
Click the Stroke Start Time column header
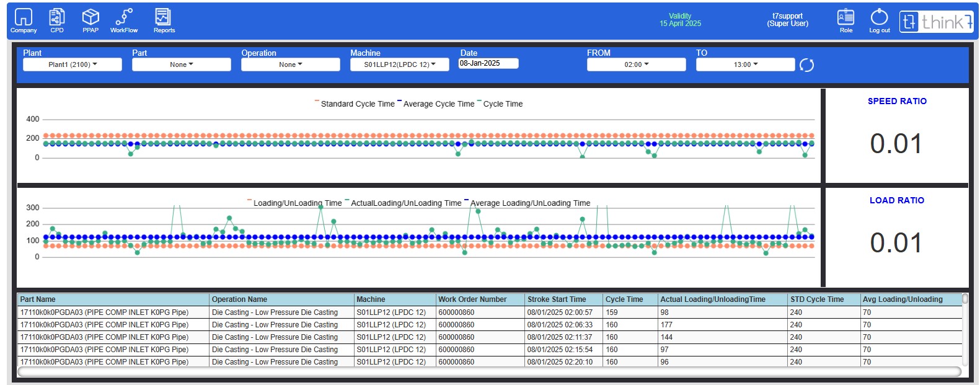click(x=564, y=299)
